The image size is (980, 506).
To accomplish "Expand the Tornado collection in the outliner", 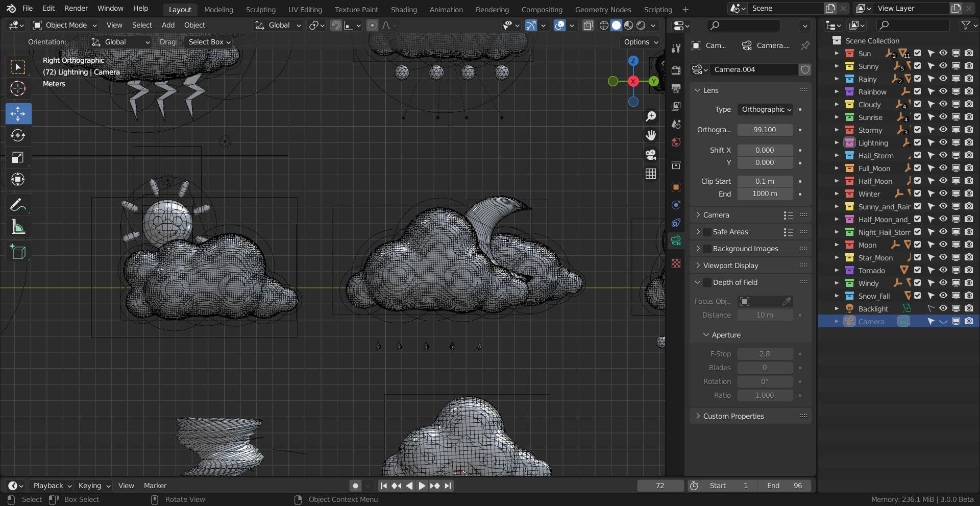I will point(836,271).
